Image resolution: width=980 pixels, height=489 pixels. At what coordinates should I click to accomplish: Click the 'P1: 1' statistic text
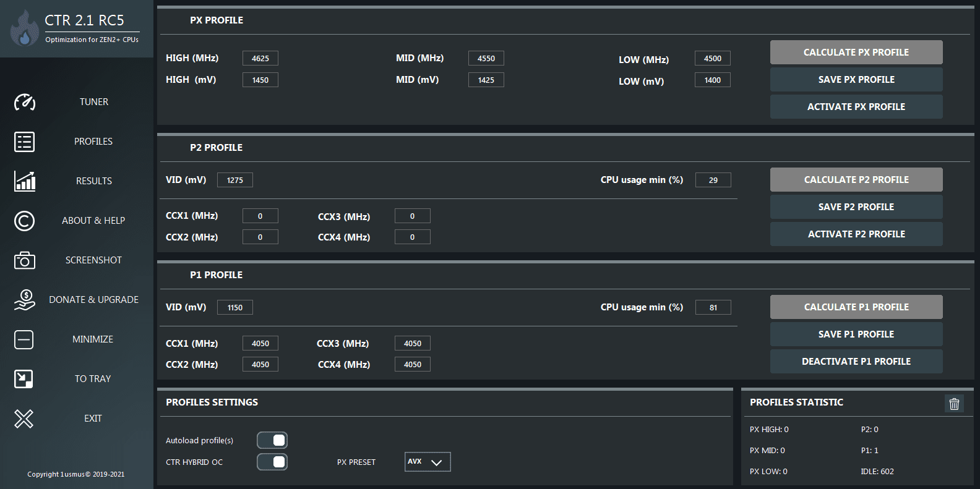870,450
